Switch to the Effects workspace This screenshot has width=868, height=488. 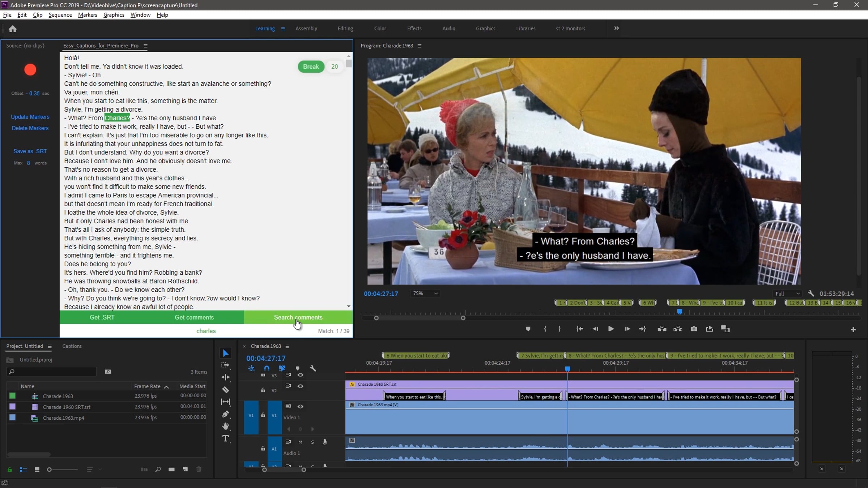[x=414, y=29]
